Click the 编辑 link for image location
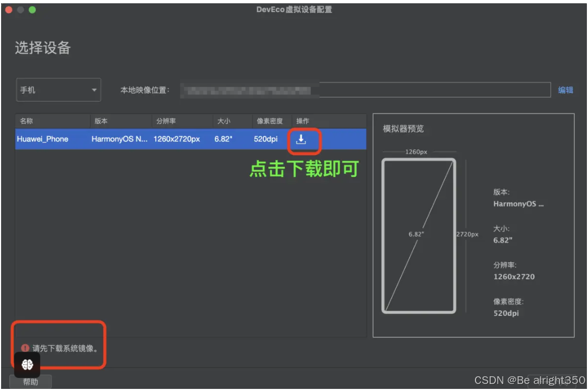 coord(566,90)
